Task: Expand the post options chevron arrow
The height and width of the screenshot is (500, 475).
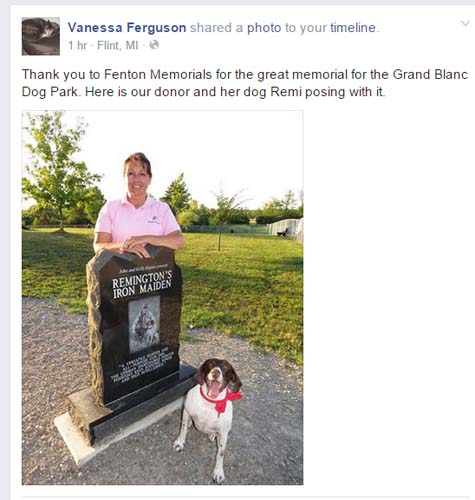Action: 465,23
